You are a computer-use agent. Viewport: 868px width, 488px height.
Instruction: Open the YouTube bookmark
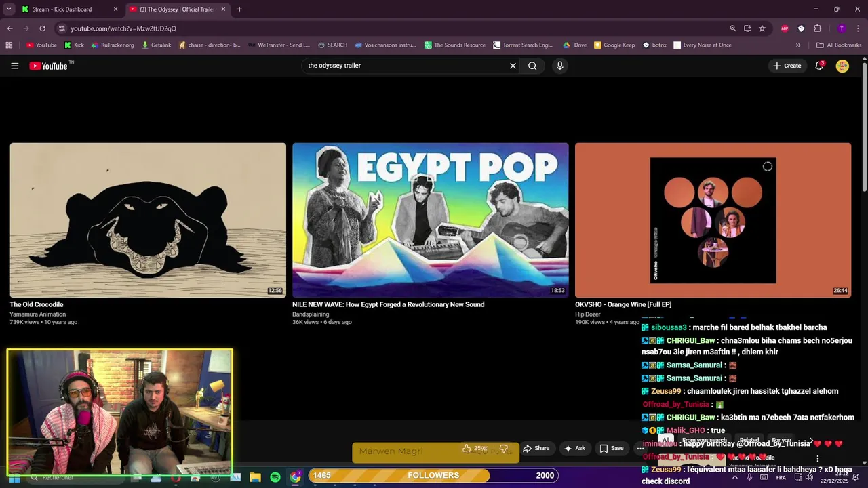tap(41, 45)
